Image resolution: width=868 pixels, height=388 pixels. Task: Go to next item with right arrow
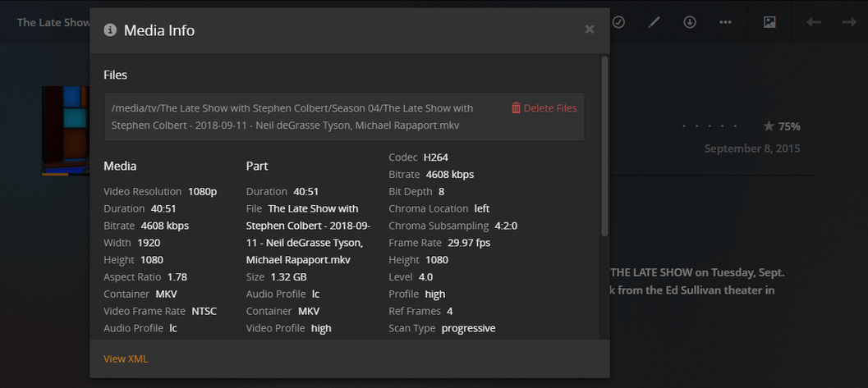point(849,22)
